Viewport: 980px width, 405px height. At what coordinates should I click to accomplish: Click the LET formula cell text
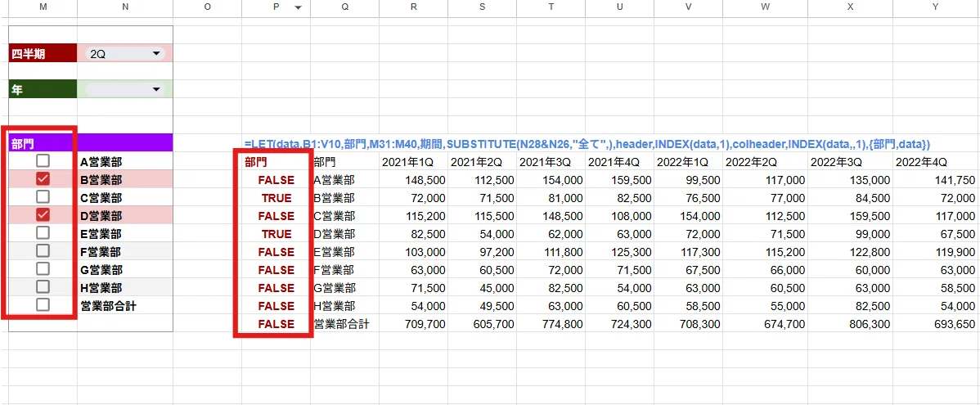click(x=587, y=144)
